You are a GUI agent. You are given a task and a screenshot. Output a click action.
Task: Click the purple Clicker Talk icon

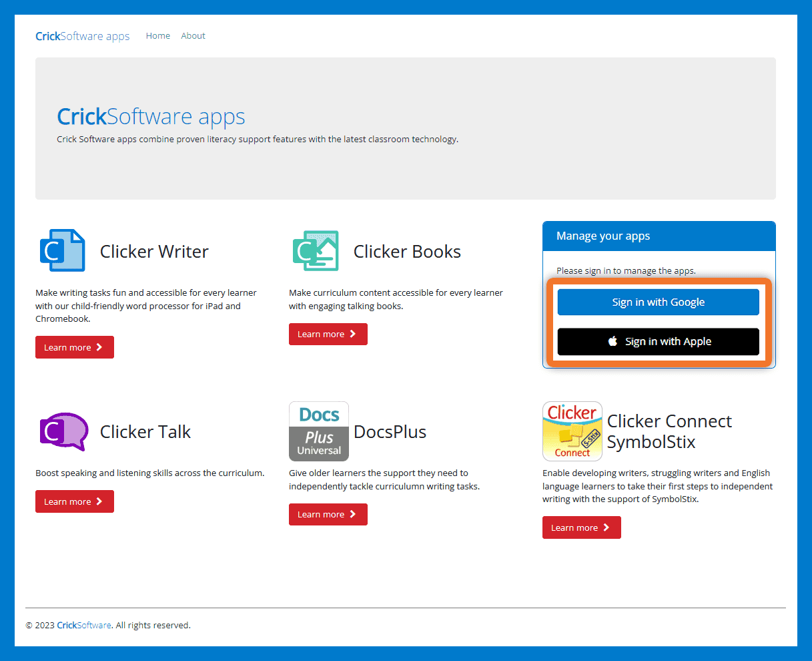point(63,431)
